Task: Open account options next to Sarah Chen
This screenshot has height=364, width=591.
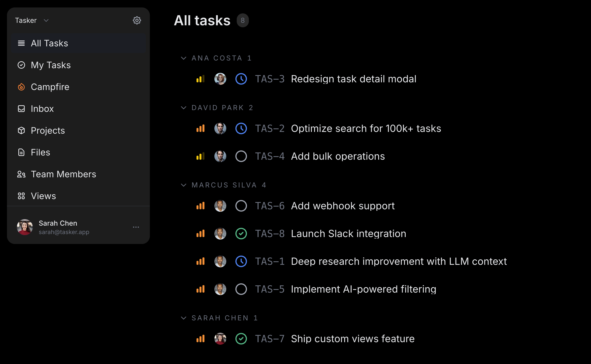Action: [136, 227]
